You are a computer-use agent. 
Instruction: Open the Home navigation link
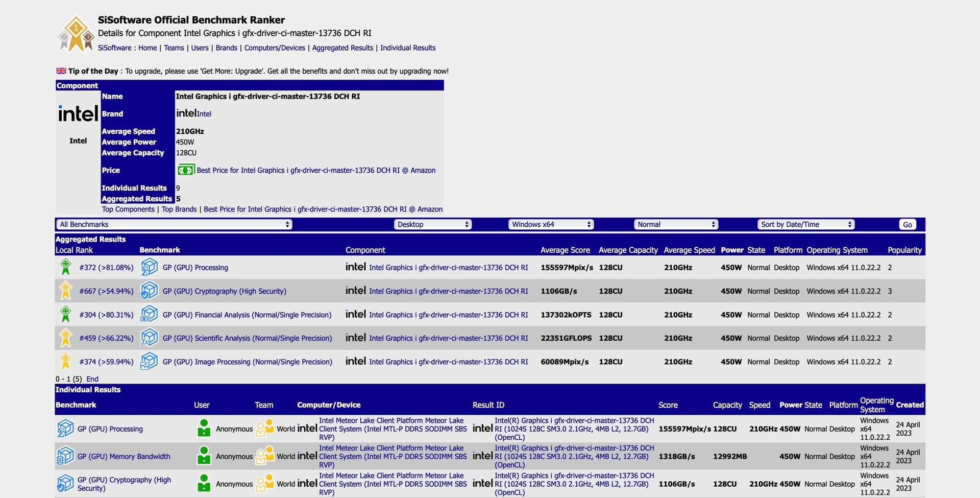[148, 48]
